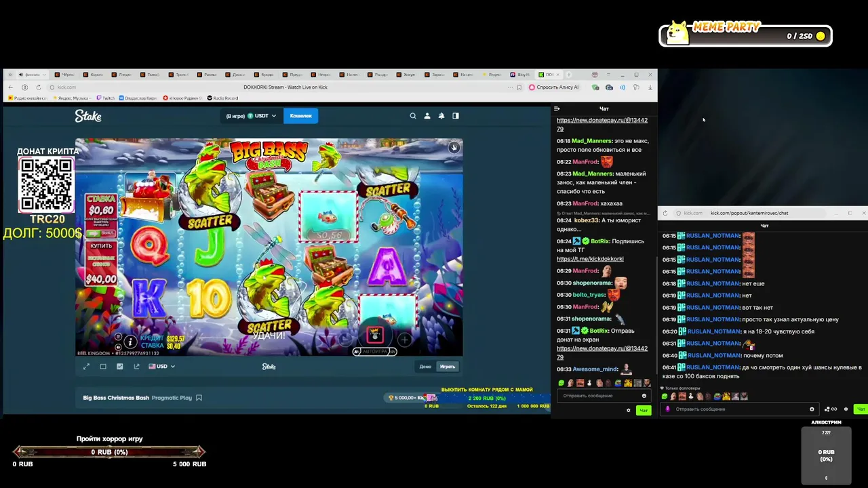Toggle the Stake sidebar panel icon
The image size is (868, 488).
coord(456,116)
